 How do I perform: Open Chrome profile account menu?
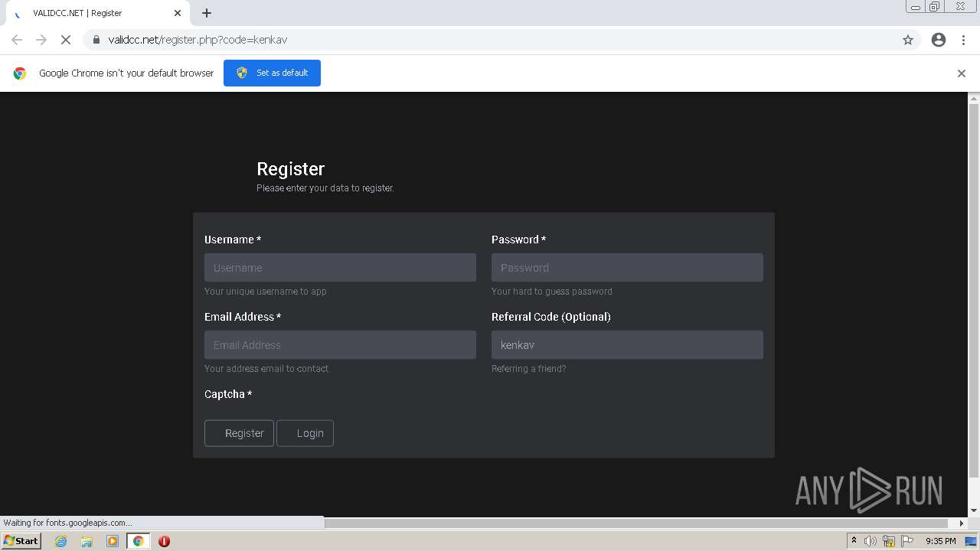[x=939, y=40]
